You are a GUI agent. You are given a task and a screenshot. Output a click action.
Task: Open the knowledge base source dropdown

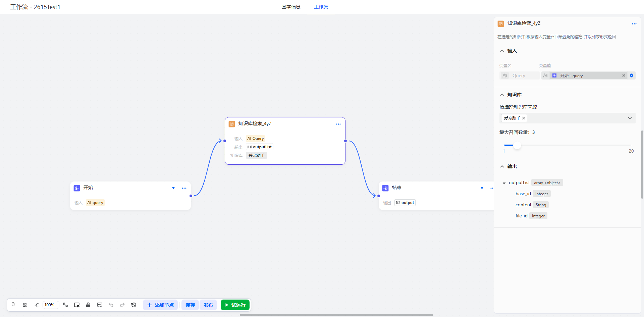point(630,118)
